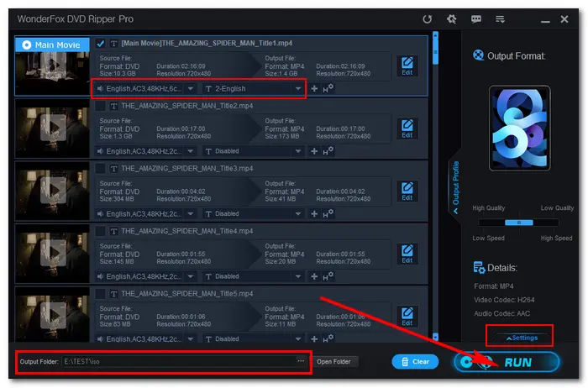Edit the Title3 clip

pyautogui.click(x=407, y=191)
